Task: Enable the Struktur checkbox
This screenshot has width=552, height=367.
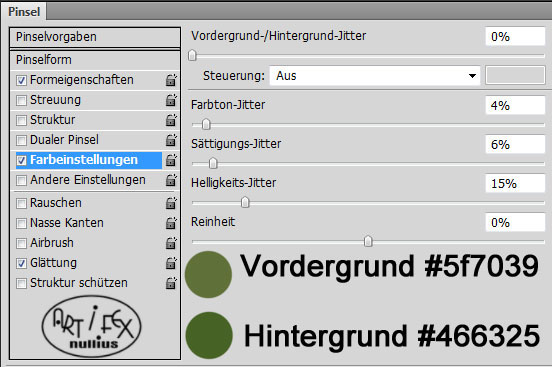Action: point(21,120)
